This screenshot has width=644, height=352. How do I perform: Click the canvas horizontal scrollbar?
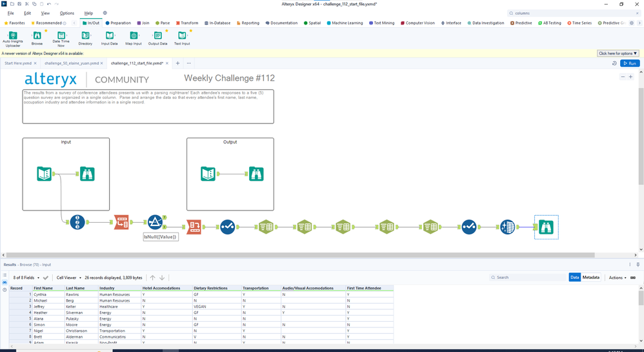point(300,255)
